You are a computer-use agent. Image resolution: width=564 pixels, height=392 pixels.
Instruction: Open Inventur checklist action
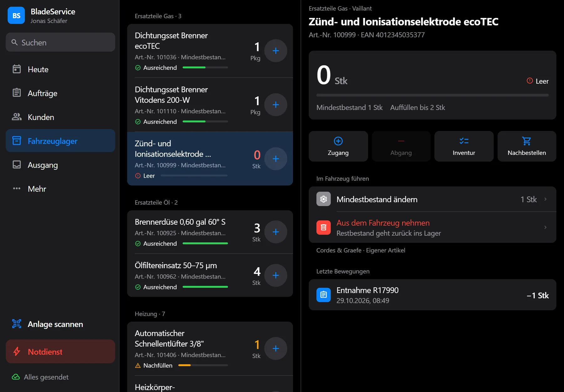click(x=464, y=146)
